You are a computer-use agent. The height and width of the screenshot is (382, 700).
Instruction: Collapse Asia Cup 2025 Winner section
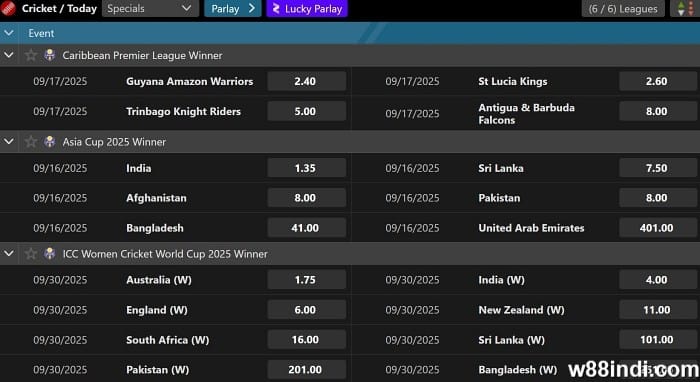[x=9, y=142]
